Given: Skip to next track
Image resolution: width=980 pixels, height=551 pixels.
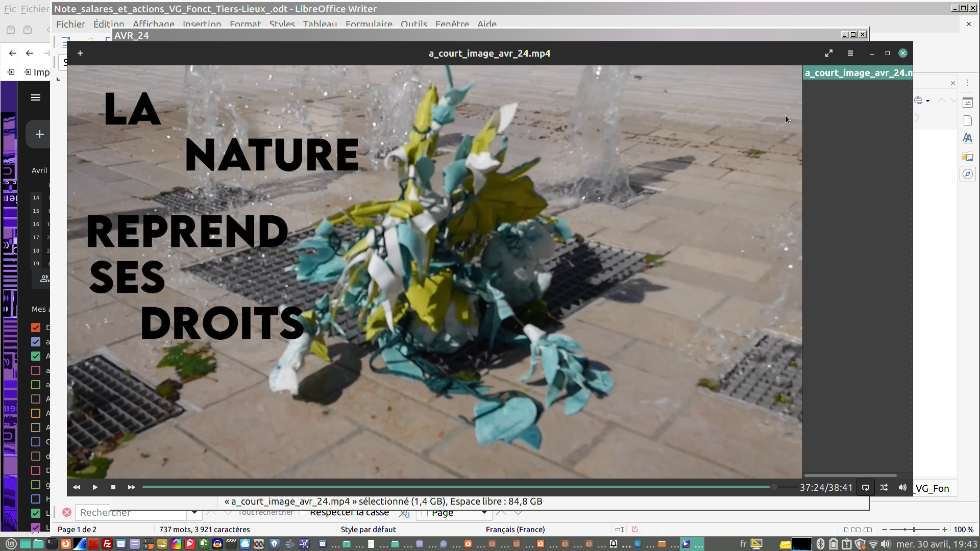Looking at the screenshot, I should (131, 487).
